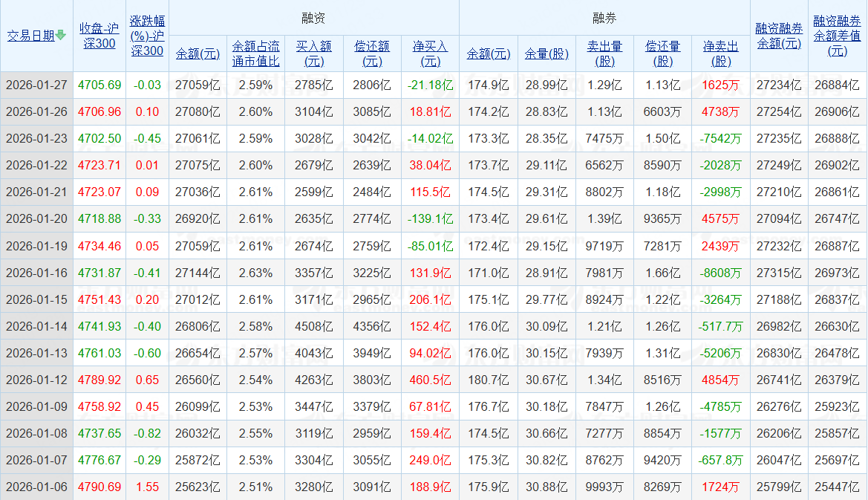The height and width of the screenshot is (500, 868).
Task: Select date cell 2026-01-08
Action: click(36, 433)
